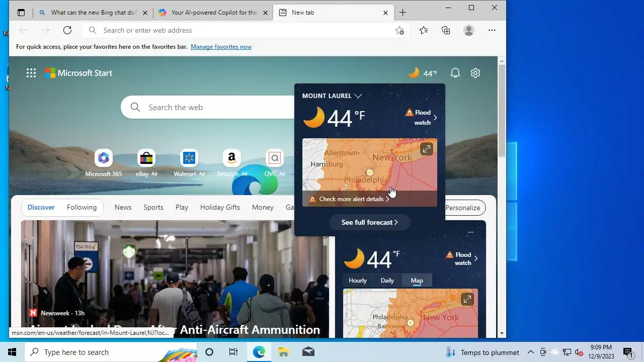Click the Temps to plummet weather widget
The height and width of the screenshot is (362, 644).
(x=482, y=352)
